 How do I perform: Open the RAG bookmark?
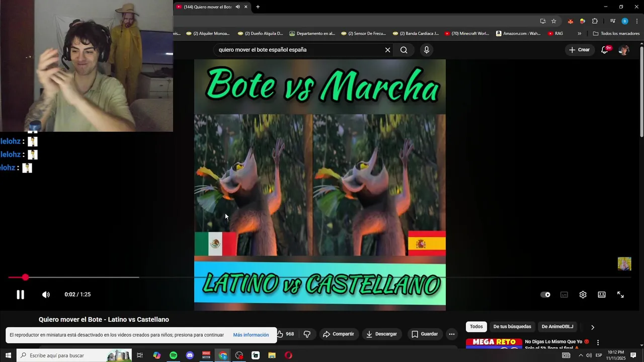[x=555, y=34]
